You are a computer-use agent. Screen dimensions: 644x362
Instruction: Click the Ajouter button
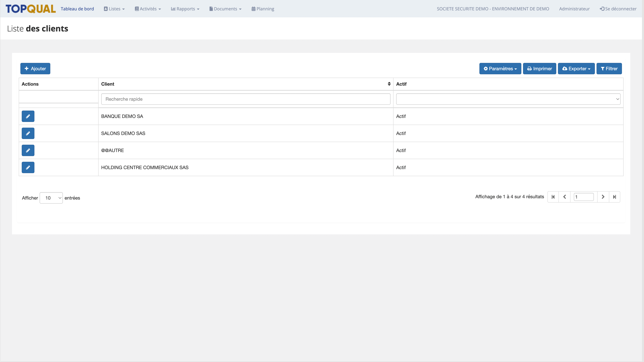coord(35,69)
